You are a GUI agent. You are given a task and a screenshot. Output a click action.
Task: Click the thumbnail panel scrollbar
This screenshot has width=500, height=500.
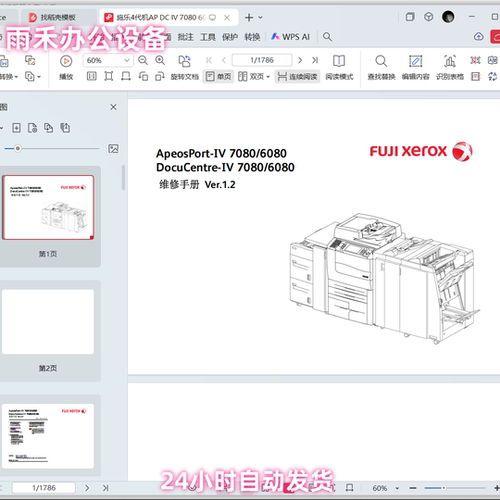(x=123, y=177)
